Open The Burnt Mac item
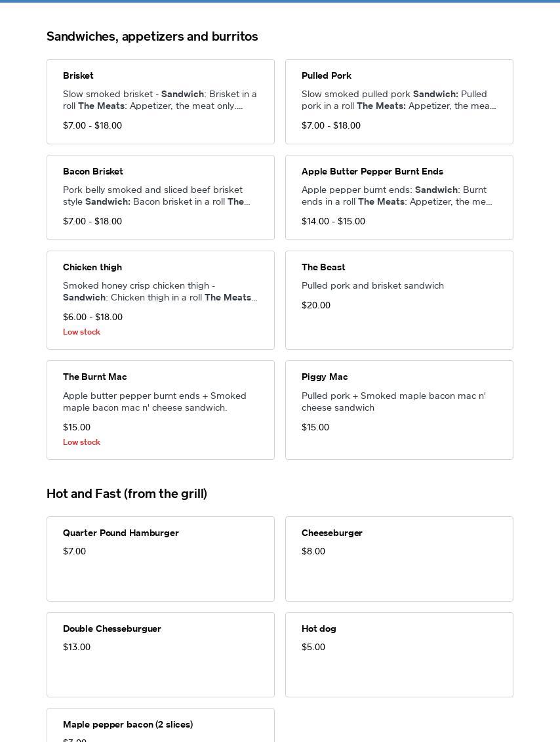This screenshot has height=742, width=560. (x=160, y=410)
